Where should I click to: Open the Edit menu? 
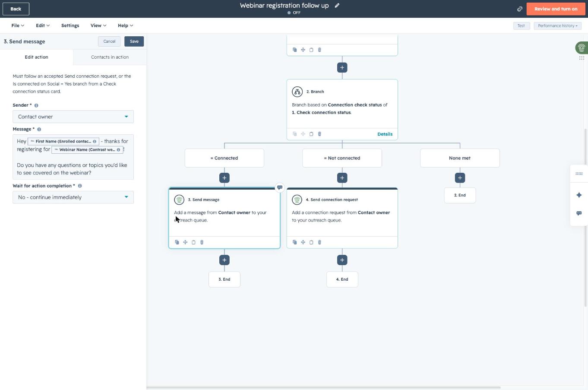point(43,25)
